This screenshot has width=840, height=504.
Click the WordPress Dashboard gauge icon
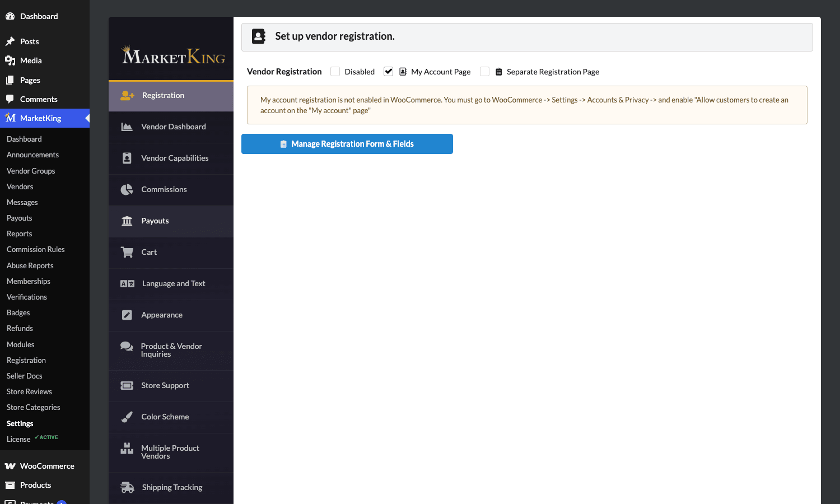click(10, 16)
